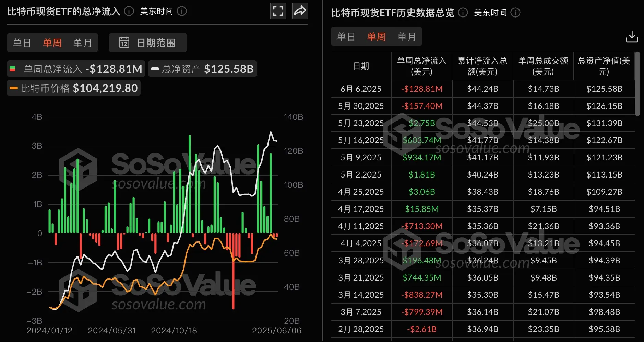Click info icon next to left 美东时间
The width and height of the screenshot is (644, 342).
tap(182, 11)
